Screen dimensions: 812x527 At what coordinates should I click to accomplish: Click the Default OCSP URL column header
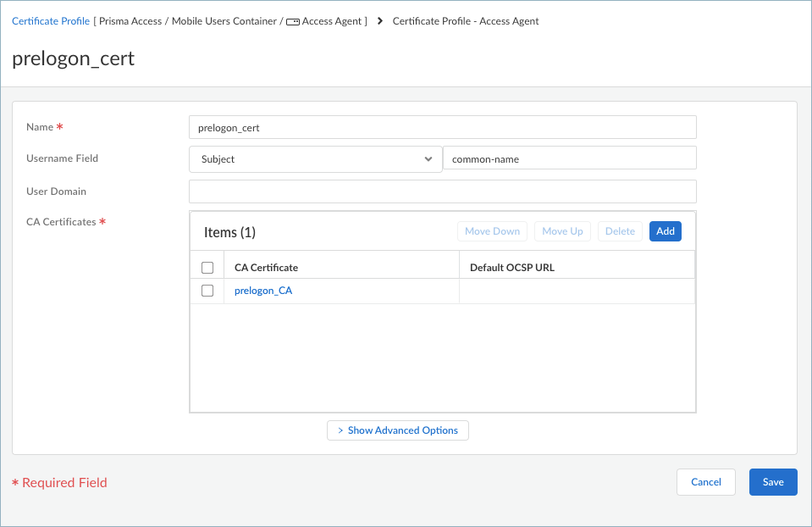pyautogui.click(x=511, y=268)
